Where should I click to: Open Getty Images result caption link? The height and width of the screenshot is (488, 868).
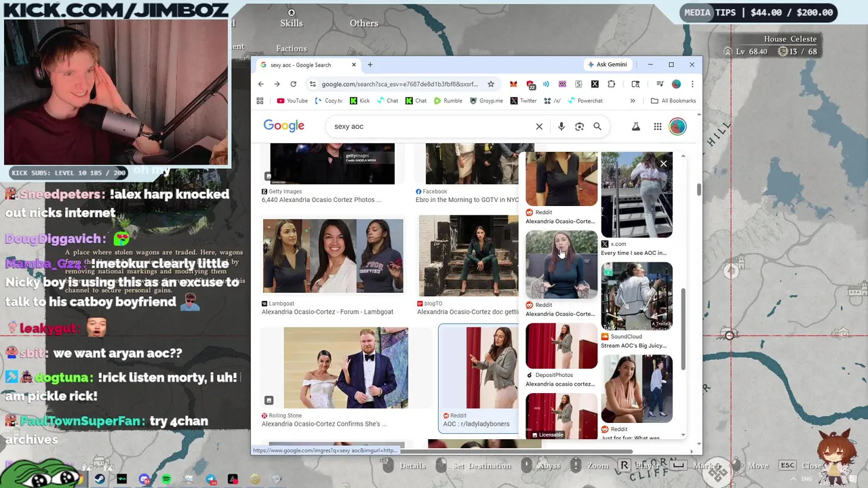click(321, 200)
